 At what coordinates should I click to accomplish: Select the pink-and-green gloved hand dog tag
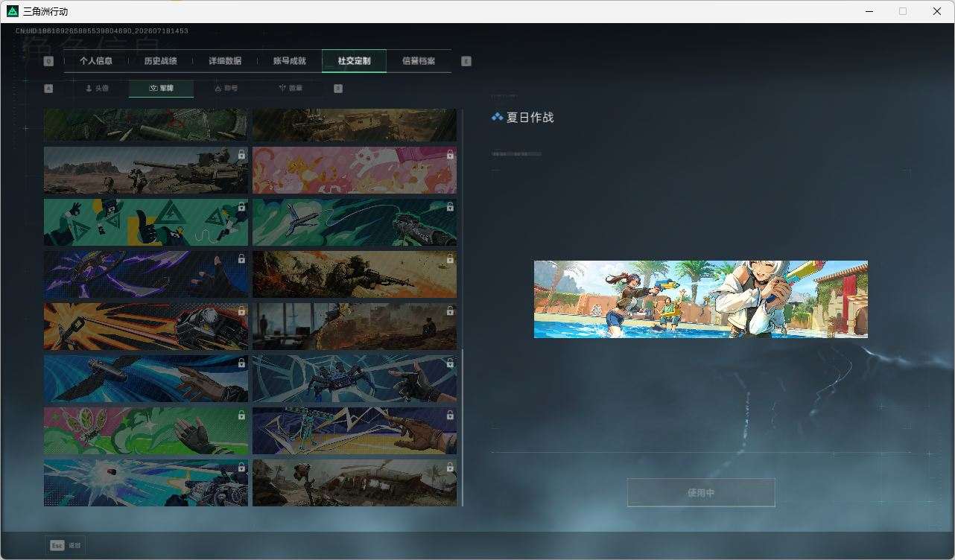click(146, 430)
